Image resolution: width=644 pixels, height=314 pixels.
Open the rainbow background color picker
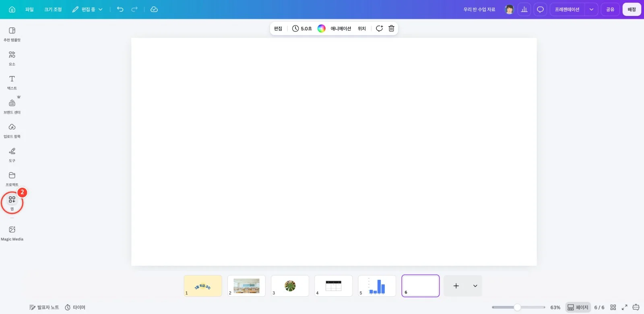click(x=322, y=29)
